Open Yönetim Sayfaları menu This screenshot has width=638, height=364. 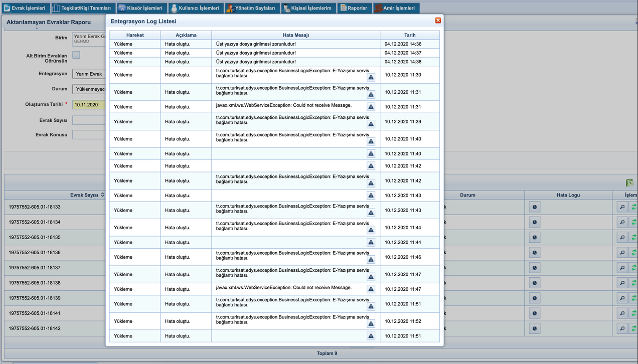point(252,8)
